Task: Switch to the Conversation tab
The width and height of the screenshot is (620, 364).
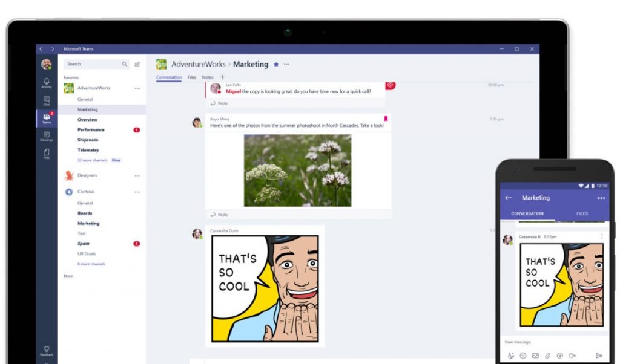Action: [169, 77]
